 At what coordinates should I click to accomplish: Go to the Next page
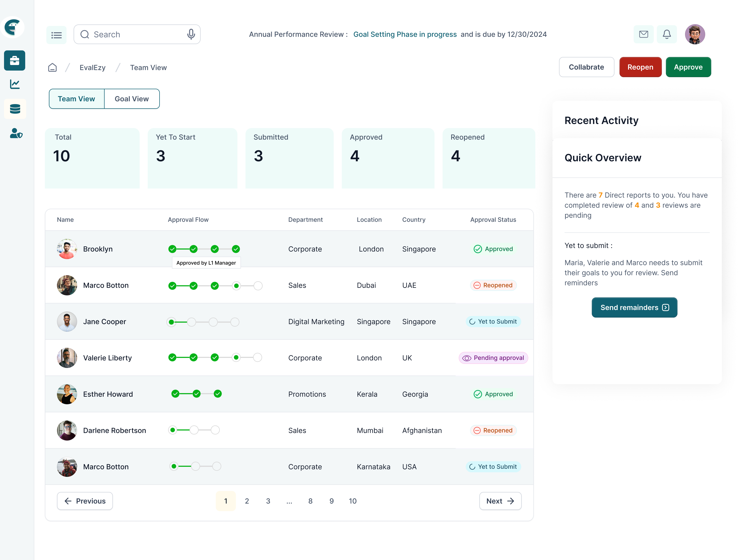[x=500, y=501]
